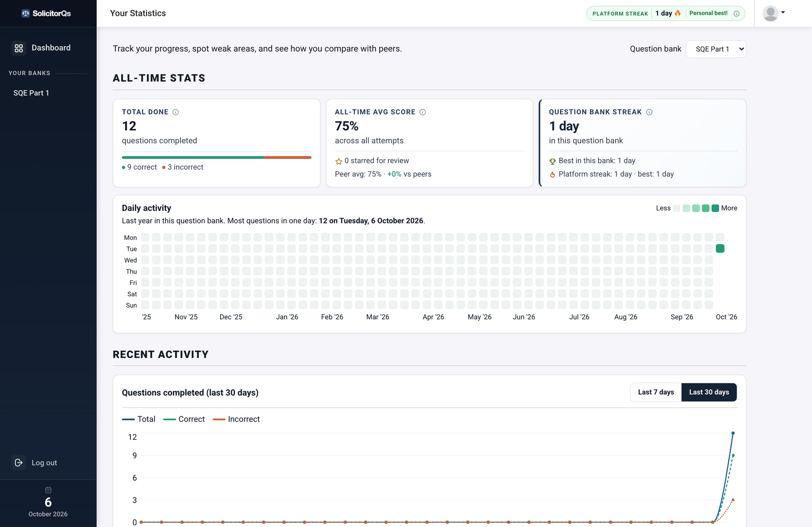Open the Question bank SQE Part 1 dropdown
Viewport: 812px width, 527px height.
(716, 49)
